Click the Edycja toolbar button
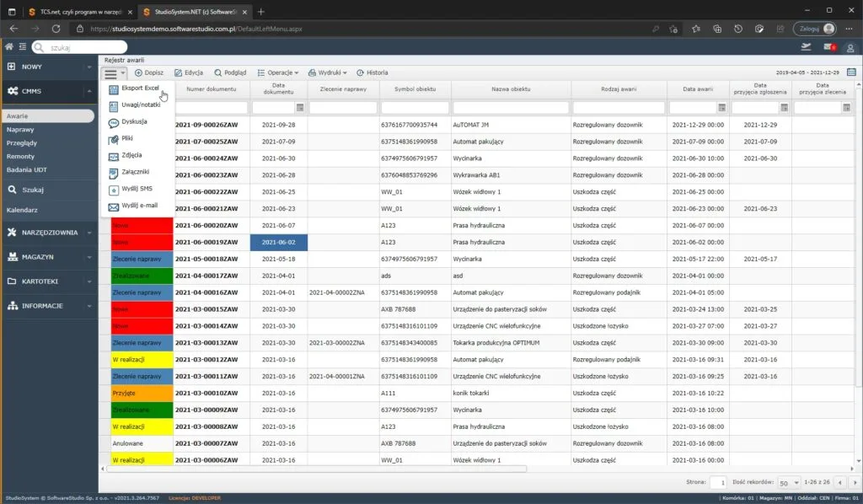The height and width of the screenshot is (504, 863). pyautogui.click(x=189, y=72)
